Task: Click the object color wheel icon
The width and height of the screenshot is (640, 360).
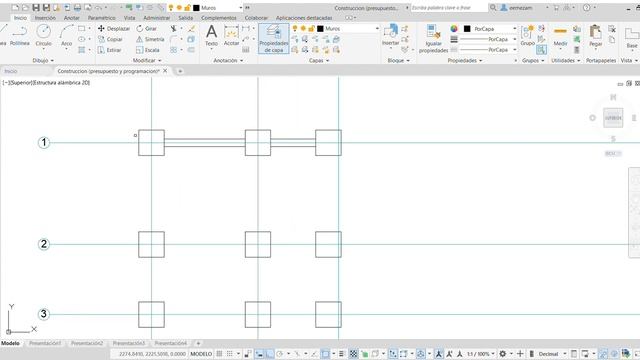Action: [x=454, y=29]
